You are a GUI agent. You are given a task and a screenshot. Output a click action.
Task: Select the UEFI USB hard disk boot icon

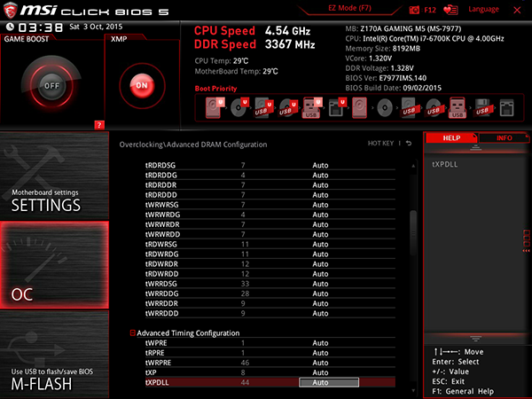coord(264,108)
